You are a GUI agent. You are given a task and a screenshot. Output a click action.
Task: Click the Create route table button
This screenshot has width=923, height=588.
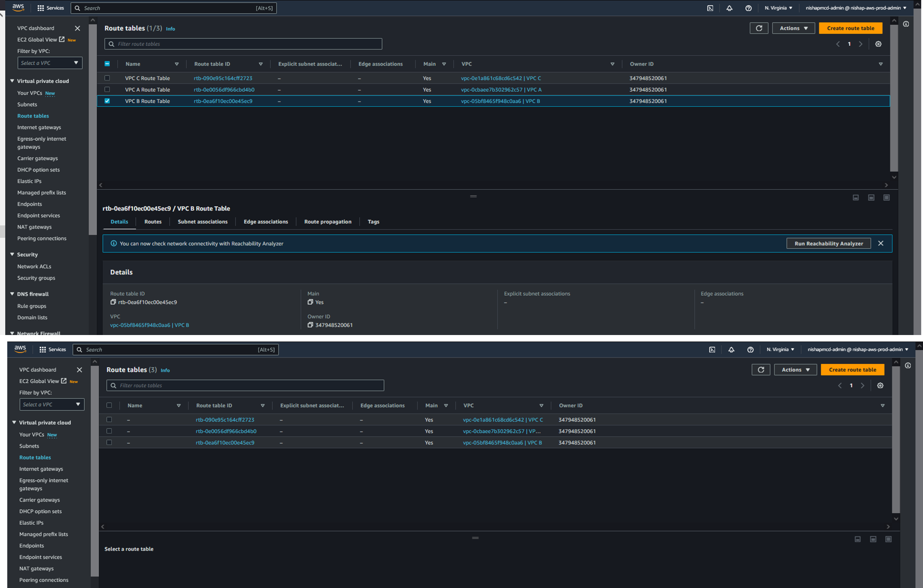pos(850,28)
